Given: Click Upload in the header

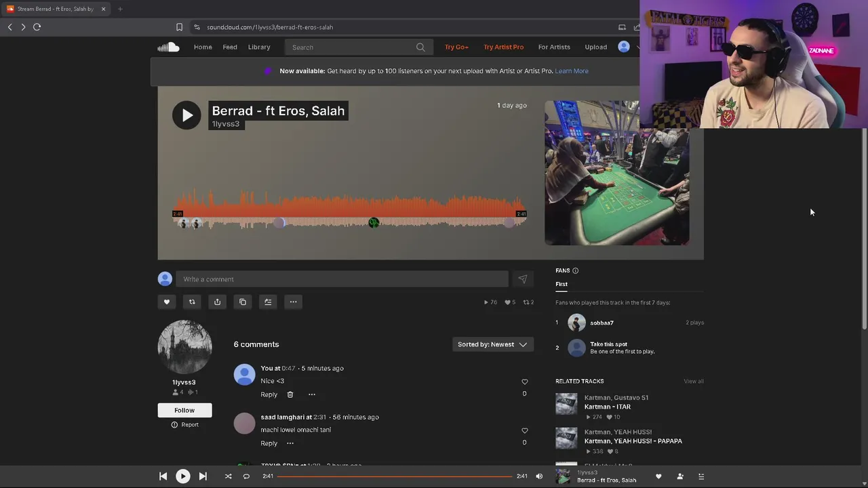Looking at the screenshot, I should coord(596,47).
